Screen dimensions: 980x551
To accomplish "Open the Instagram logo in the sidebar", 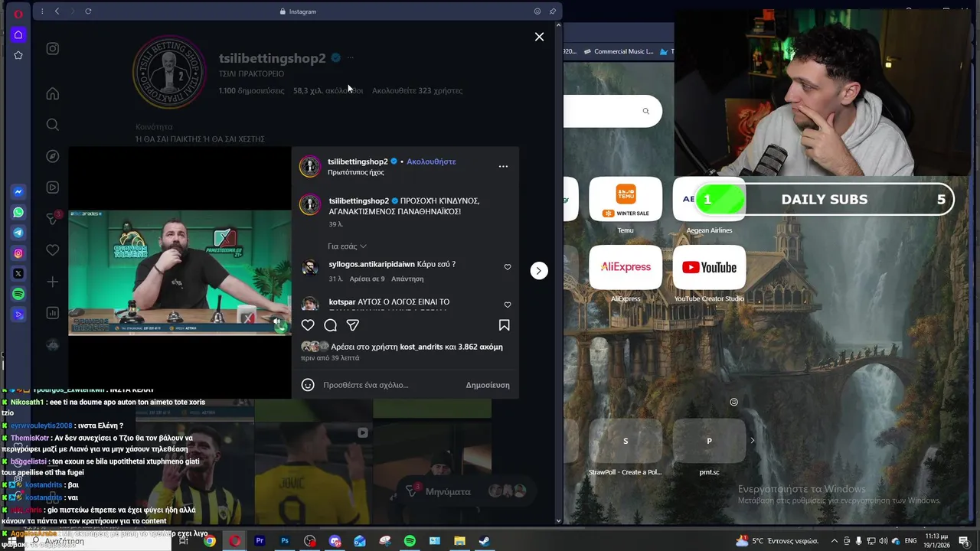I will pyautogui.click(x=52, y=49).
